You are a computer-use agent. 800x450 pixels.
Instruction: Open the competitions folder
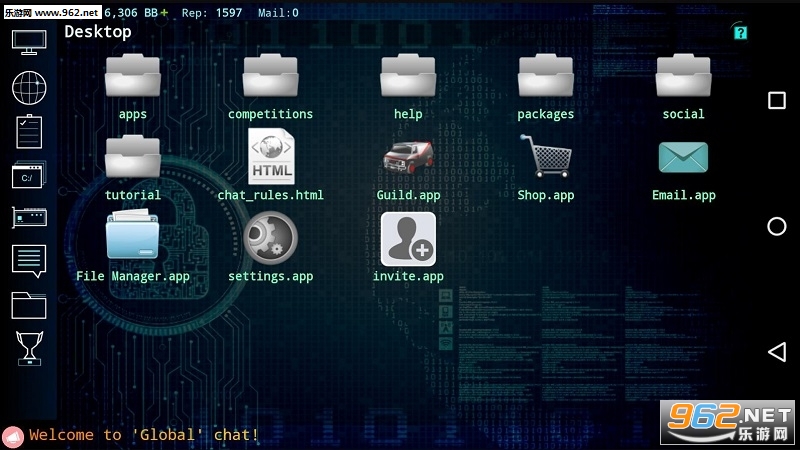tap(270, 77)
